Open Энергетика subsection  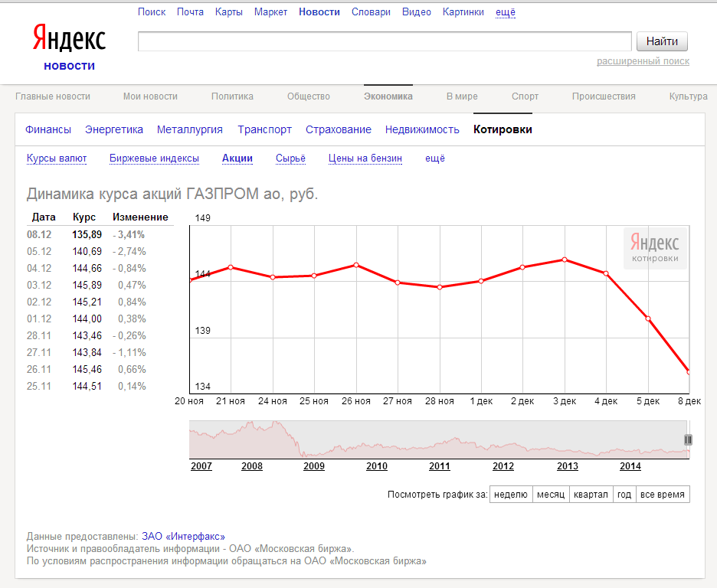pos(114,129)
